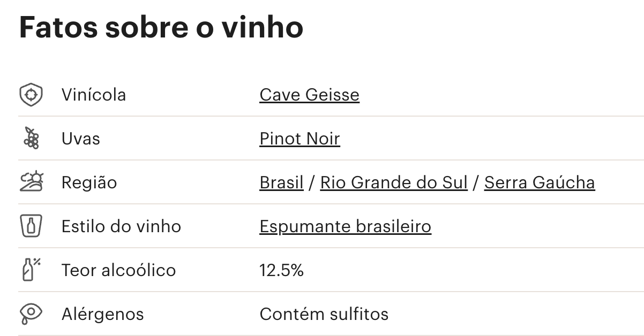
Task: Click the eye allergens icon
Action: [31, 314]
